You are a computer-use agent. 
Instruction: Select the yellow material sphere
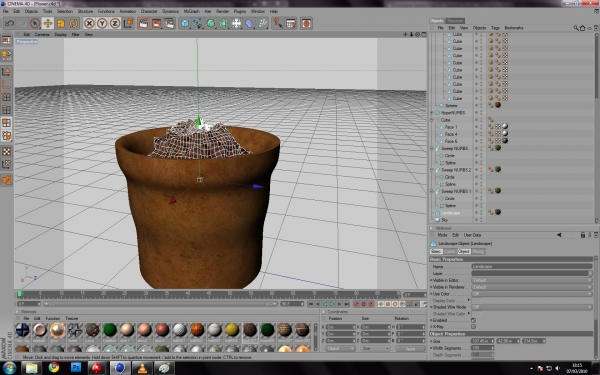232,329
